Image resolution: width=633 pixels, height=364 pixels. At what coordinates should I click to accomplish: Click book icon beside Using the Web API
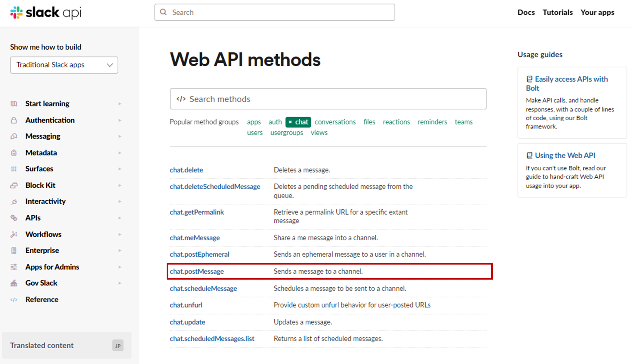pos(529,156)
